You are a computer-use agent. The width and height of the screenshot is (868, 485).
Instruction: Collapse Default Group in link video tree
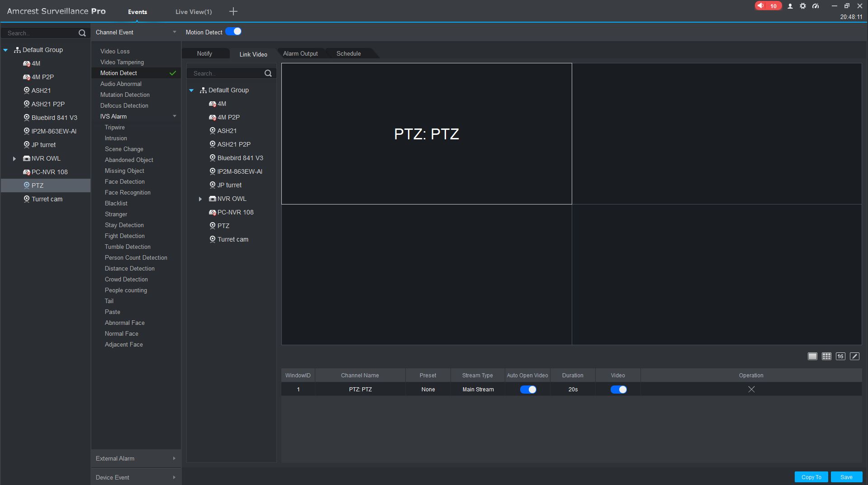pyautogui.click(x=191, y=90)
